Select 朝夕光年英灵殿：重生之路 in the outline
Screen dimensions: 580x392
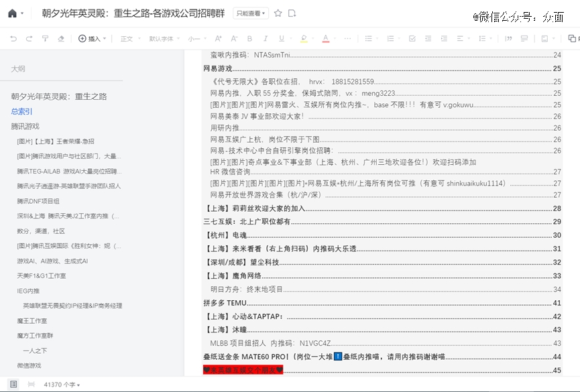[59, 96]
